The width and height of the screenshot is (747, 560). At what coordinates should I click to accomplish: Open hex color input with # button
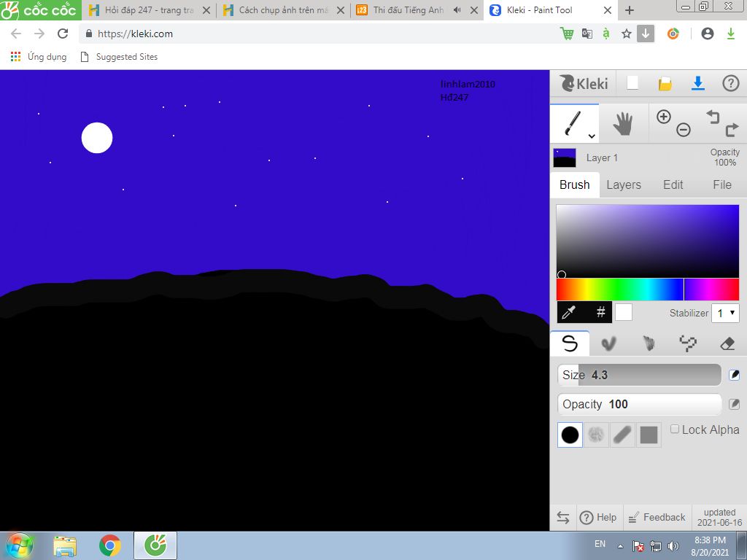coord(600,312)
